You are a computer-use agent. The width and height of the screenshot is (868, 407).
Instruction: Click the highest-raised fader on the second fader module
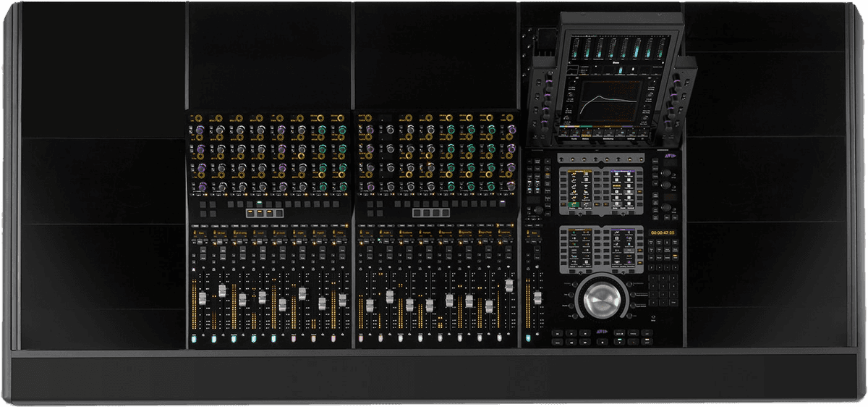pyautogui.click(x=509, y=285)
